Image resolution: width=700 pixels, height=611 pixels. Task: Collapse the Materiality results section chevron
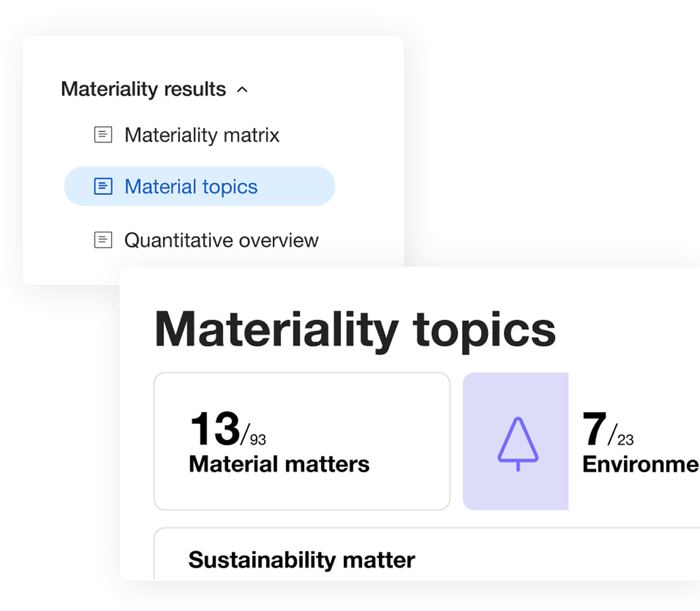(242, 90)
